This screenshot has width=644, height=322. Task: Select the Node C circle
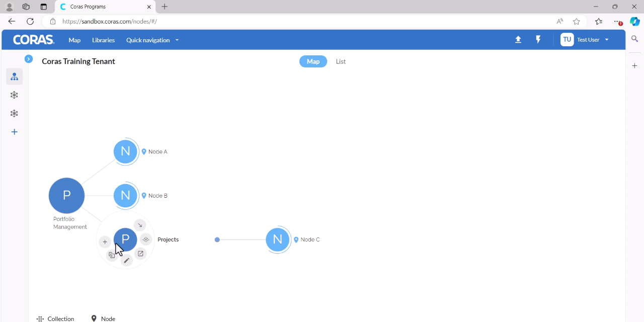click(277, 239)
